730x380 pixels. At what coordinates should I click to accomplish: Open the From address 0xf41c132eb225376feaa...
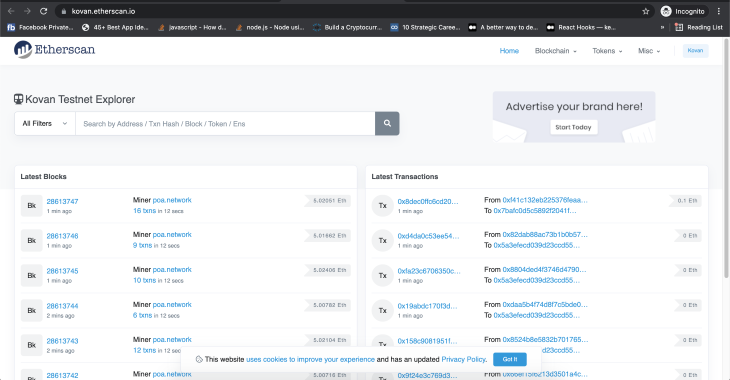pyautogui.click(x=545, y=200)
